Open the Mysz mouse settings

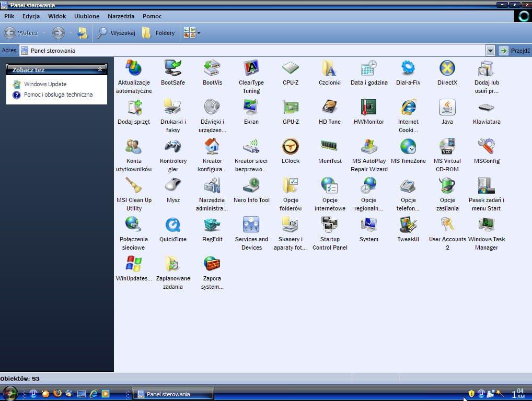click(173, 190)
